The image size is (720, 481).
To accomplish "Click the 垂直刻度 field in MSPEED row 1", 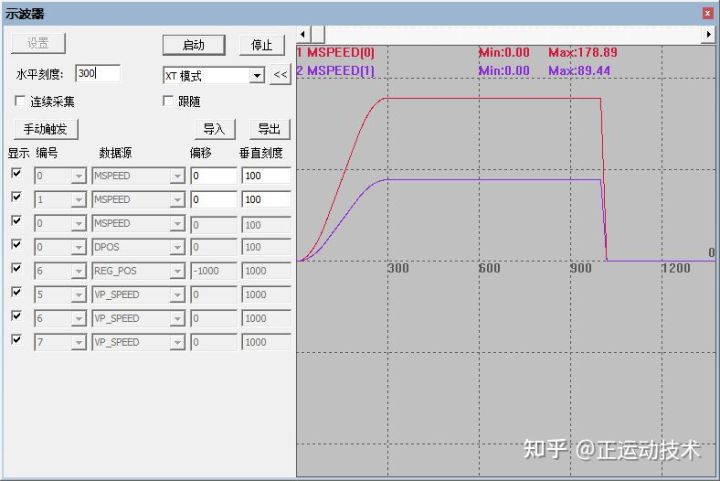I will (266, 200).
